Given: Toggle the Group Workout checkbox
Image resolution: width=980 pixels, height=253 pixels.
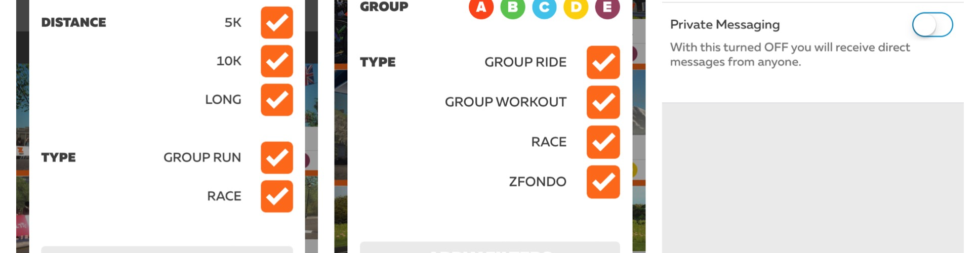Looking at the screenshot, I should click(603, 102).
